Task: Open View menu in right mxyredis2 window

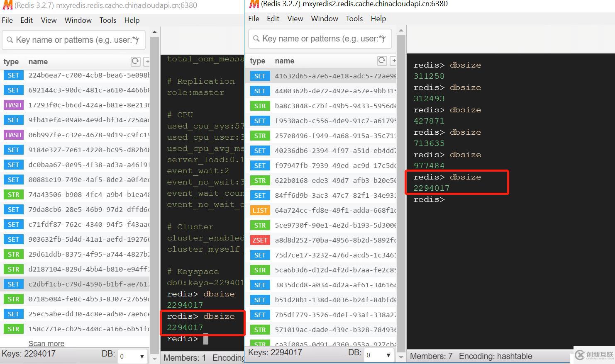Action: point(295,18)
